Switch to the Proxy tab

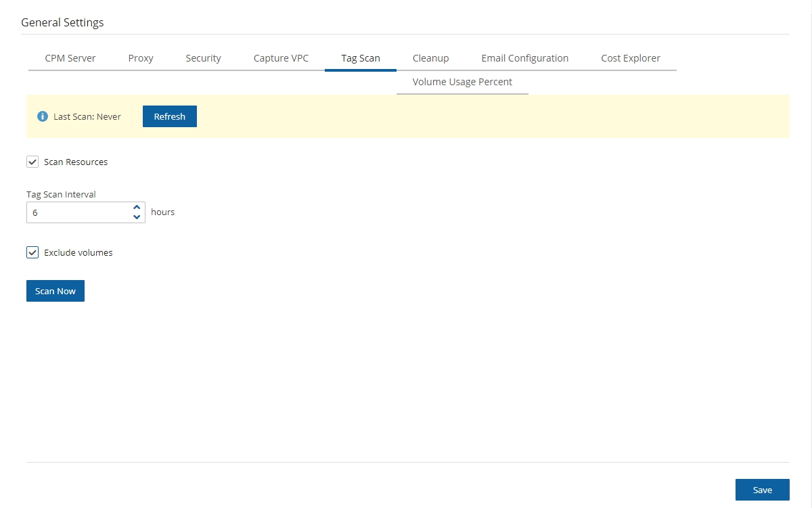[141, 58]
